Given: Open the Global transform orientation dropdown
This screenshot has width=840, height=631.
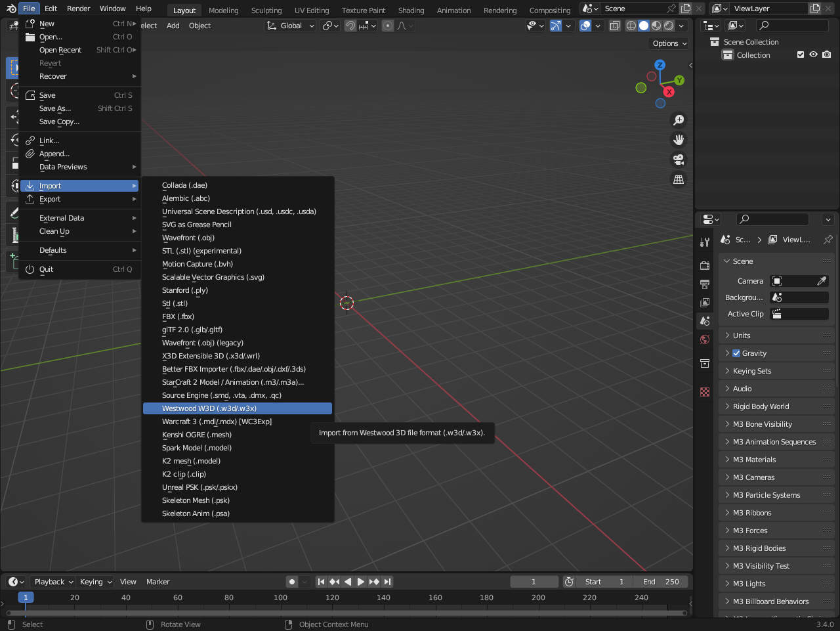Looking at the screenshot, I should coord(291,26).
